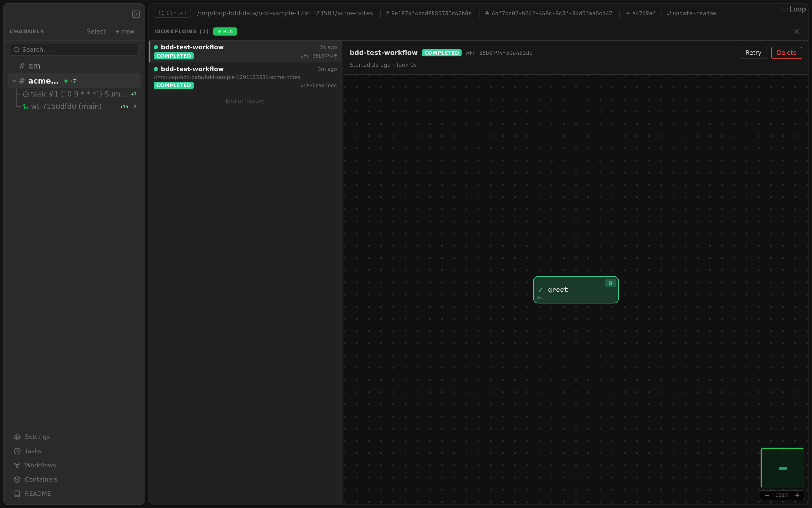Viewport: 812px width, 508px height.
Task: Delete the bdd-test-workflow run
Action: click(x=787, y=53)
